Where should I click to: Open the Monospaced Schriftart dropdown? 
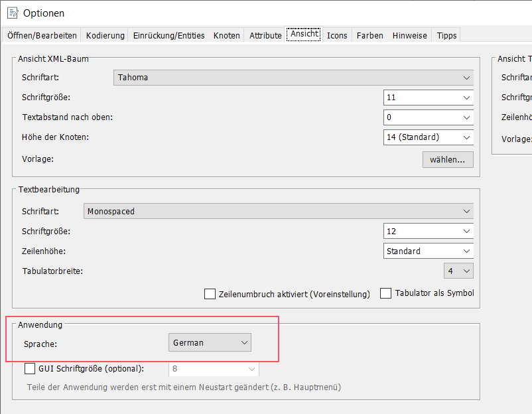click(279, 211)
